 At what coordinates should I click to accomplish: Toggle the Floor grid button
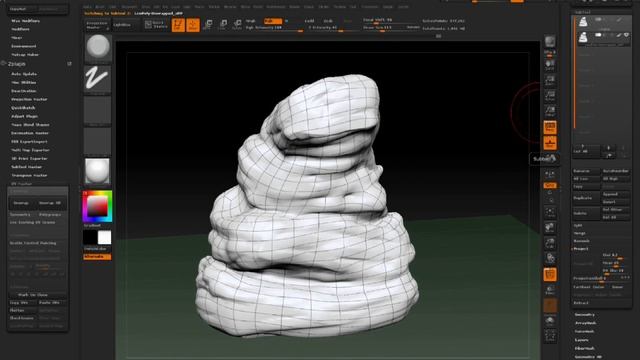point(550,143)
